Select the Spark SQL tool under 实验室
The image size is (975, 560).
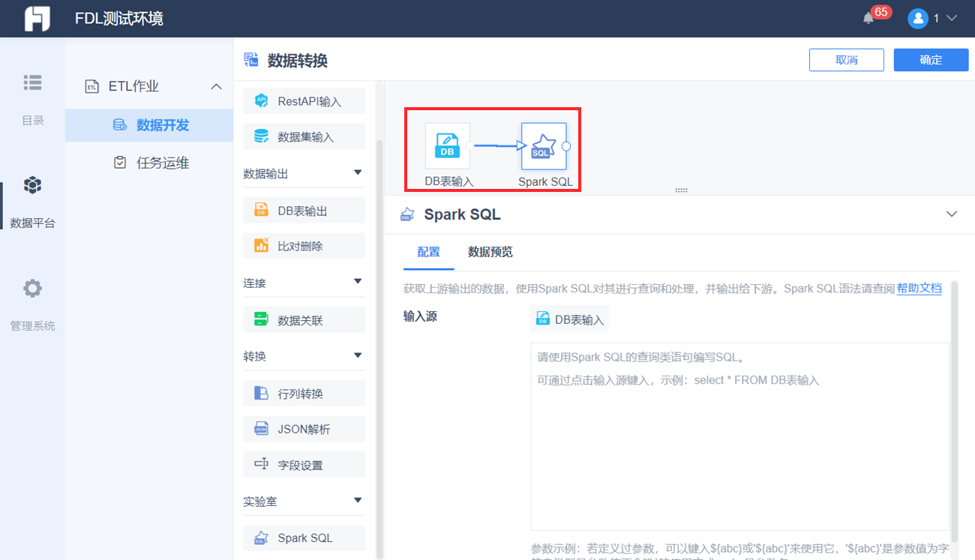pos(304,538)
